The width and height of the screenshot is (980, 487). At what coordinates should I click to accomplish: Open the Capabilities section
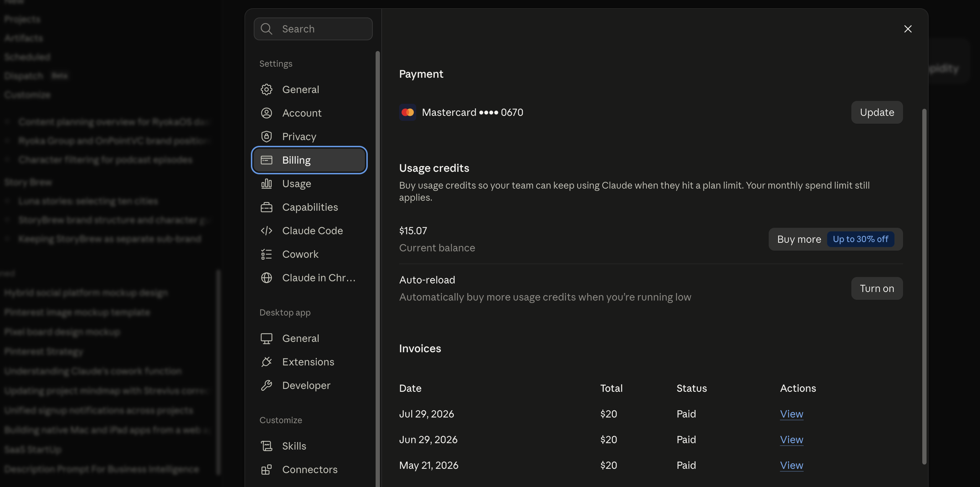[309, 207]
